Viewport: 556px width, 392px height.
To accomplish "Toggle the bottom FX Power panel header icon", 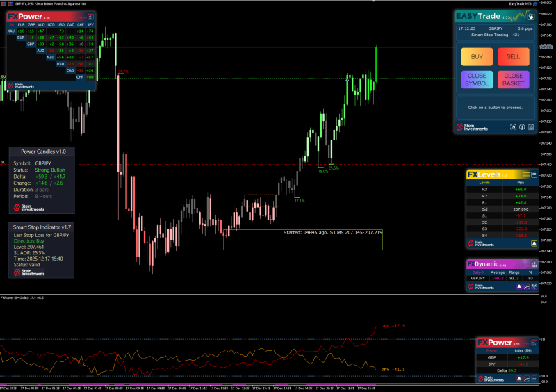I will tap(534, 343).
